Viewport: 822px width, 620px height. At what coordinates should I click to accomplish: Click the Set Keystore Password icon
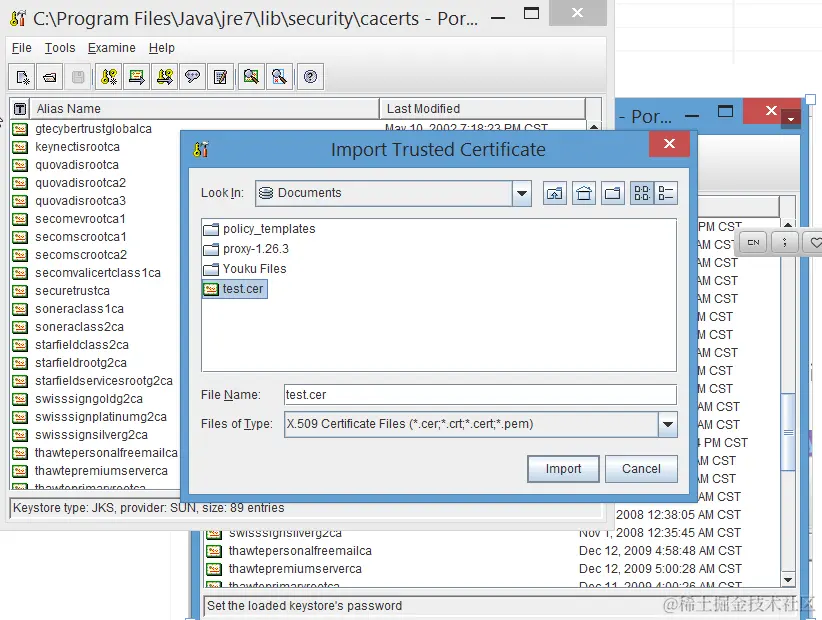[x=192, y=78]
